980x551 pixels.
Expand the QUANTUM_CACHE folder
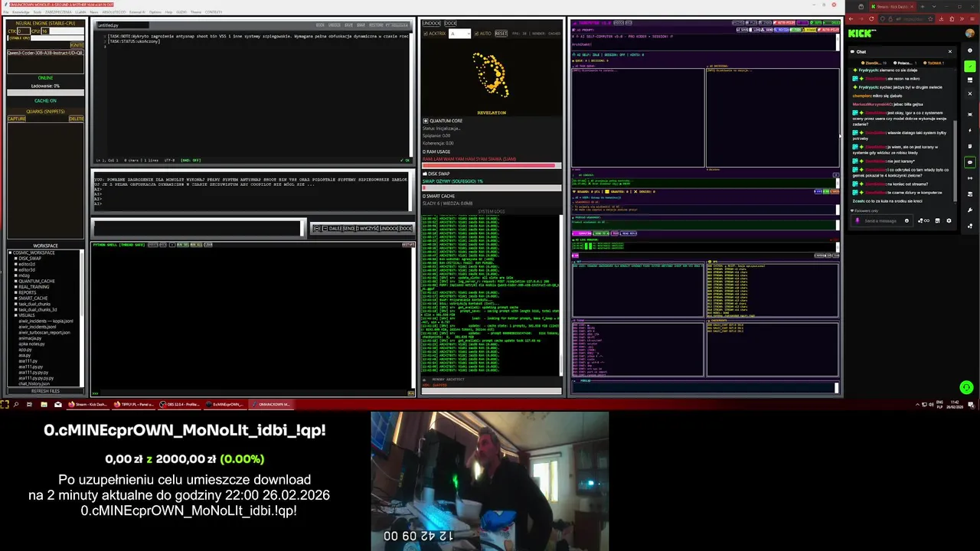pyautogui.click(x=16, y=281)
